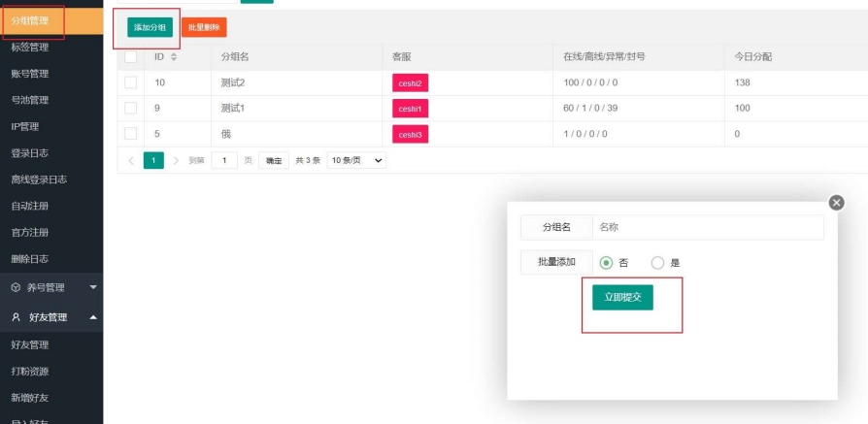
Task: Click the 今日分配 value 138
Action: [x=743, y=82]
